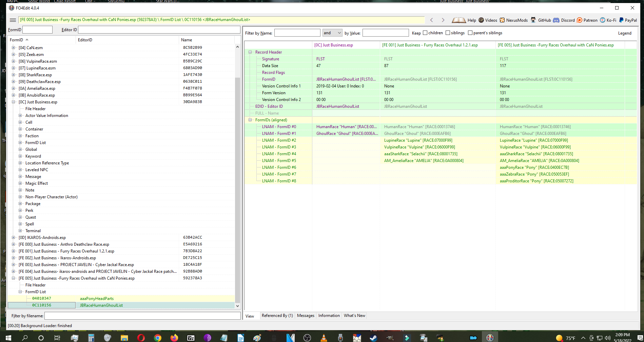Collapse the Record Header section
Viewport: 644px width, 342px height.
click(250, 52)
